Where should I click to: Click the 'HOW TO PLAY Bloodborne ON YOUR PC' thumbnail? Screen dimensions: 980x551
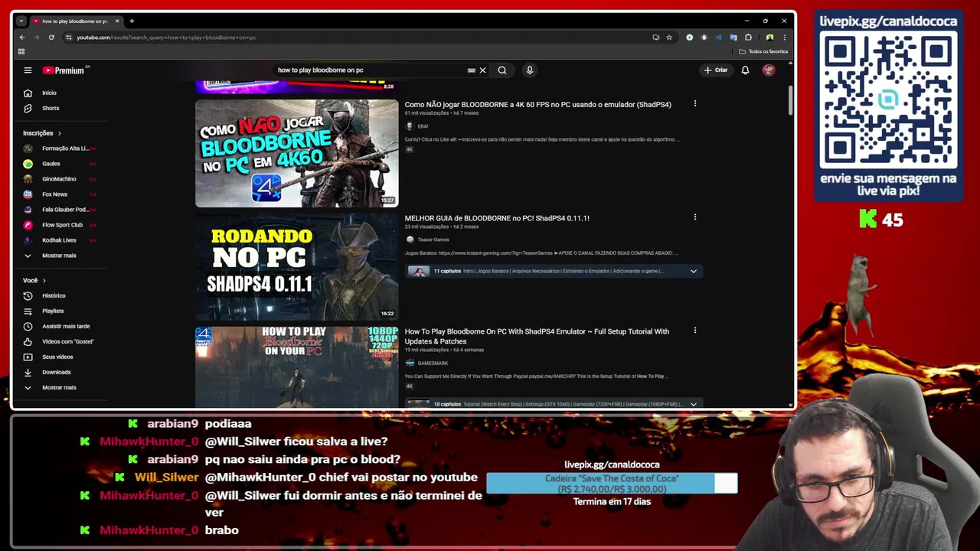(x=296, y=367)
